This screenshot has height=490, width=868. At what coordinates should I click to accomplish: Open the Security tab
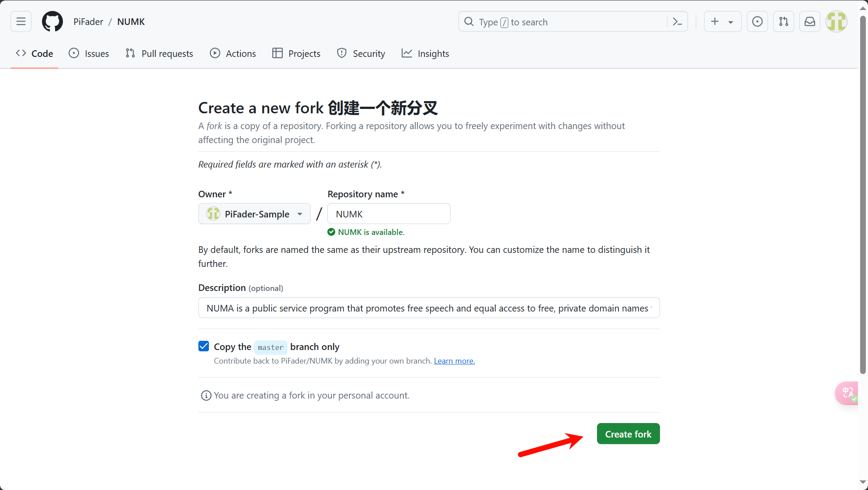pyautogui.click(x=361, y=53)
